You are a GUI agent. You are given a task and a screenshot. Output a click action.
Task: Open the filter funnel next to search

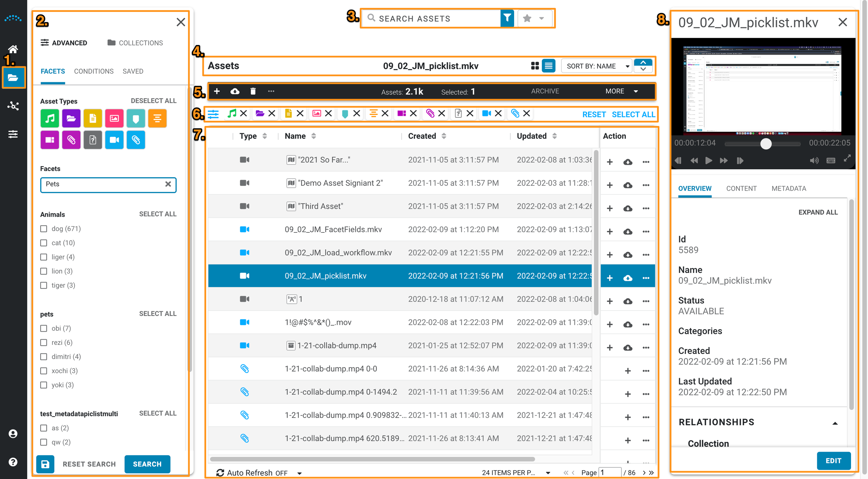507,18
